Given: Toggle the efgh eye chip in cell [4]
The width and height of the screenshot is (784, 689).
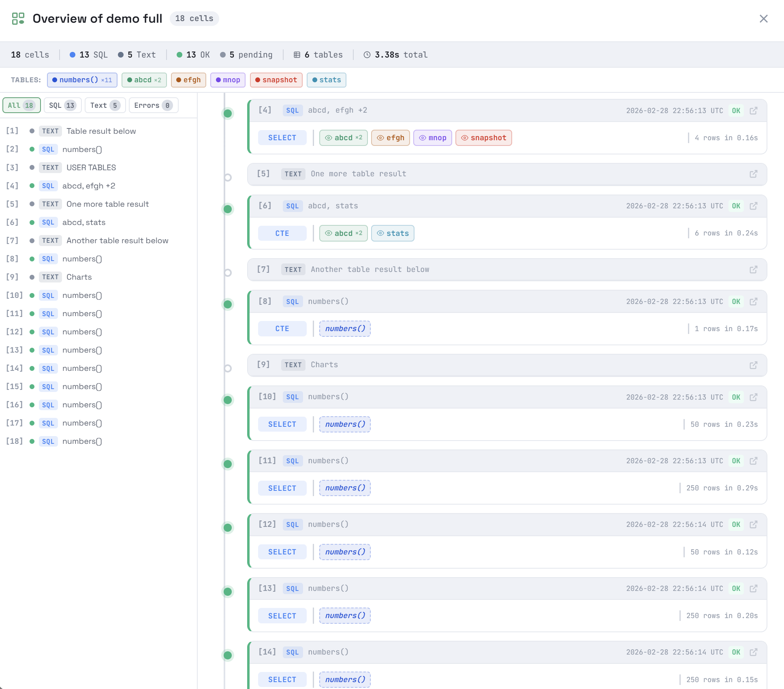Looking at the screenshot, I should pos(391,138).
